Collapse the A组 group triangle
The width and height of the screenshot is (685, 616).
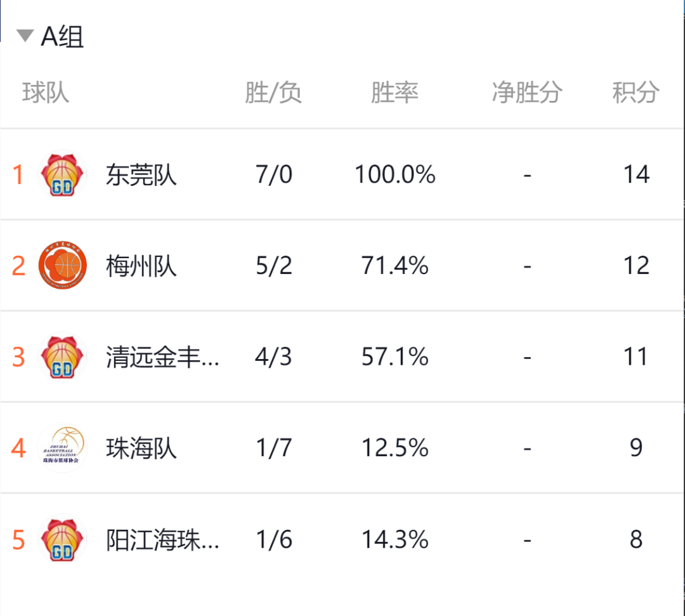25,36
